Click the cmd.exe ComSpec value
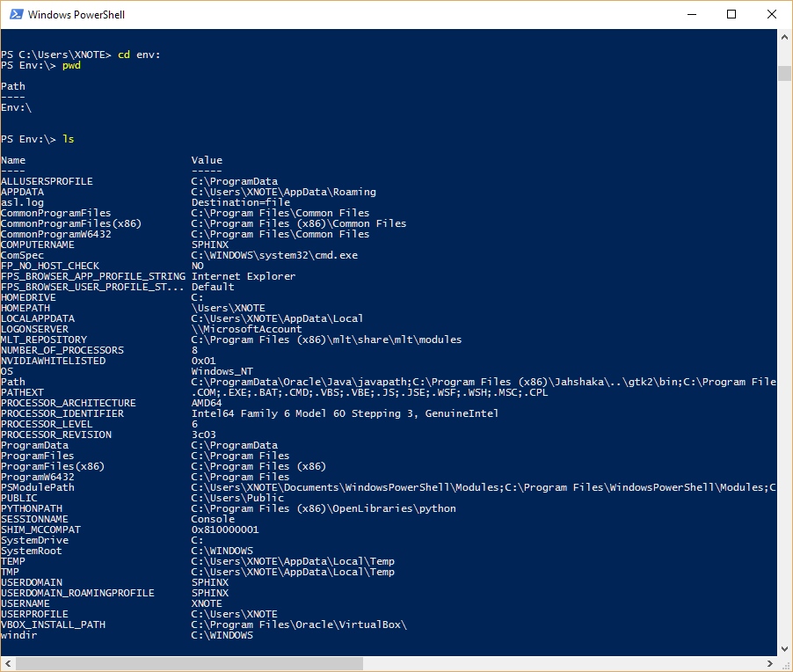Image resolution: width=793 pixels, height=672 pixels. 274,255
